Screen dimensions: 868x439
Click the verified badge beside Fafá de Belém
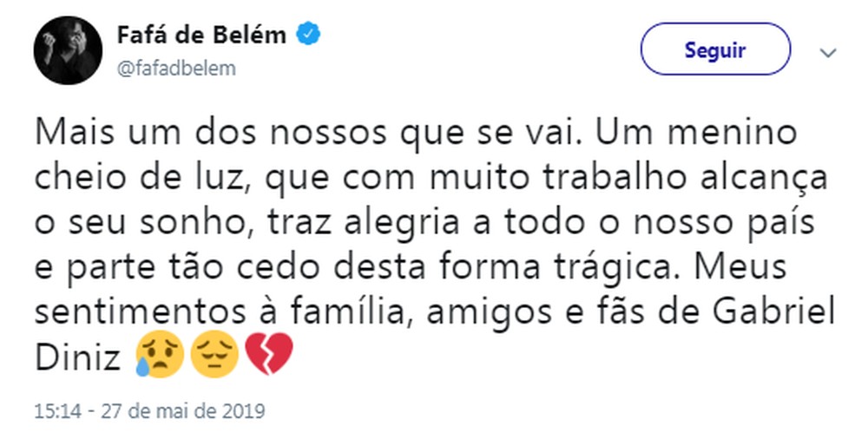tap(311, 34)
